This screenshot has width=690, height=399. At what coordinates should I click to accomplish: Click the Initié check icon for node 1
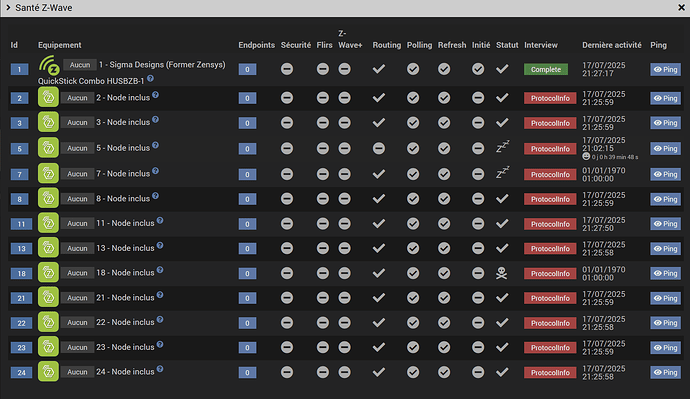coord(478,69)
